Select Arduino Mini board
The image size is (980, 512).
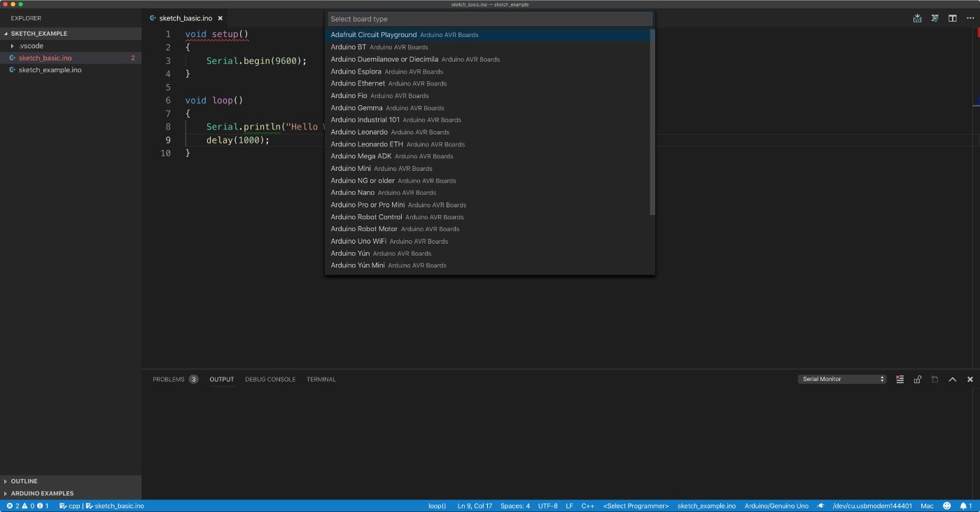[x=488, y=168]
